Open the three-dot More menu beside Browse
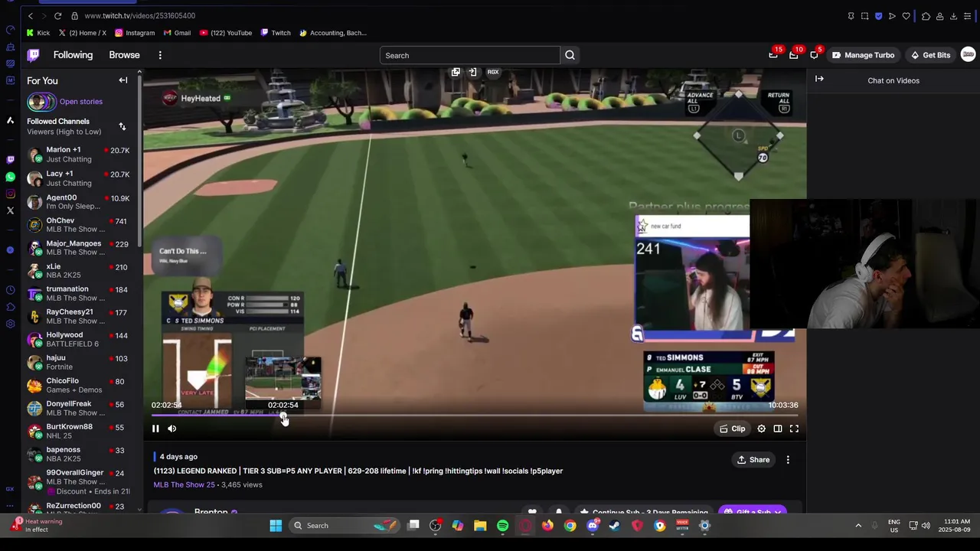The height and width of the screenshot is (551, 980). 160,55
